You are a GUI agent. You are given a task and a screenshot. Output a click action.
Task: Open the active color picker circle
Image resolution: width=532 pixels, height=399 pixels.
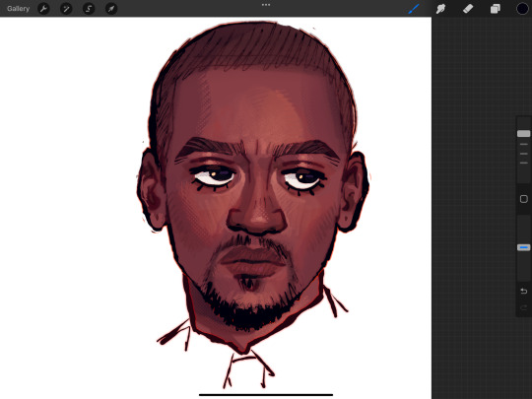522,9
